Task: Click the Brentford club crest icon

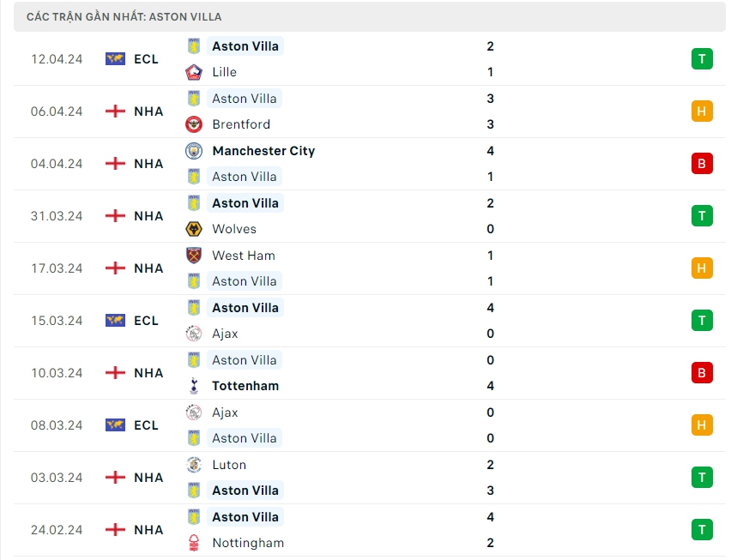Action: (x=194, y=124)
